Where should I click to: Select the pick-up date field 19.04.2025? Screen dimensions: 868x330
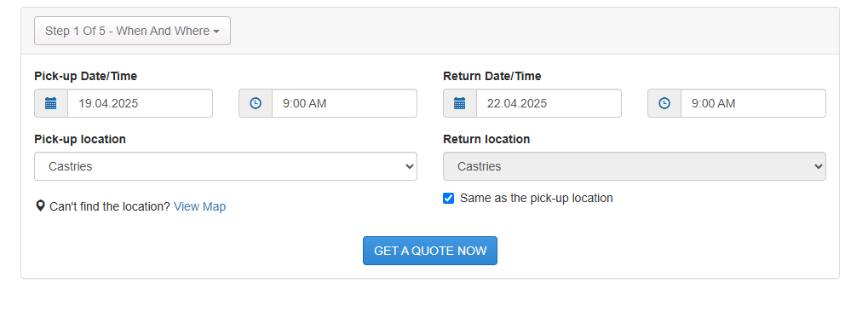point(140,103)
